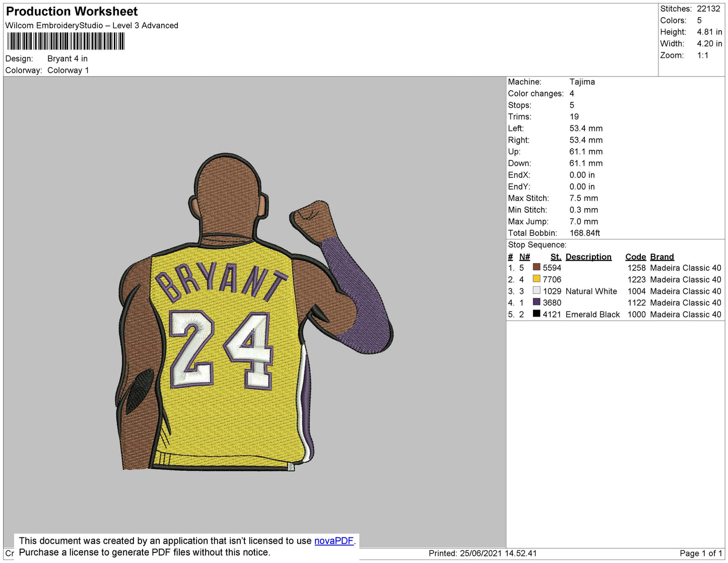Click the 'Natural White' description

pos(591,291)
